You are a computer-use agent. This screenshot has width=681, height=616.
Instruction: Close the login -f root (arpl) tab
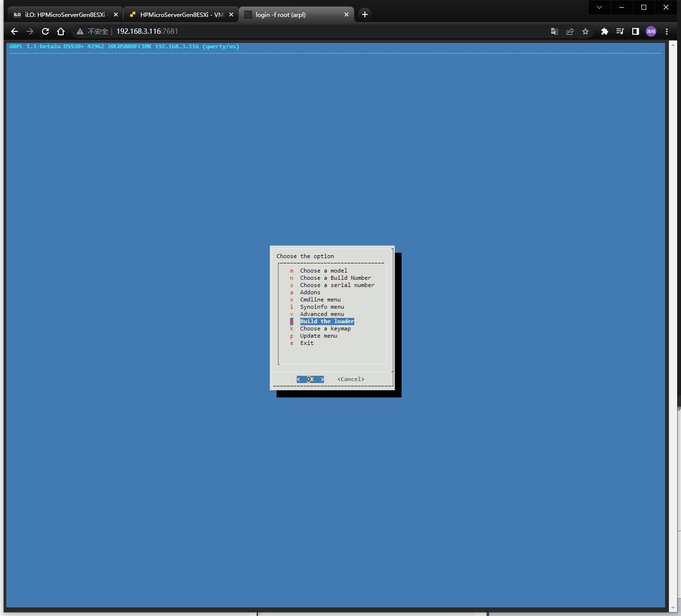(x=346, y=14)
